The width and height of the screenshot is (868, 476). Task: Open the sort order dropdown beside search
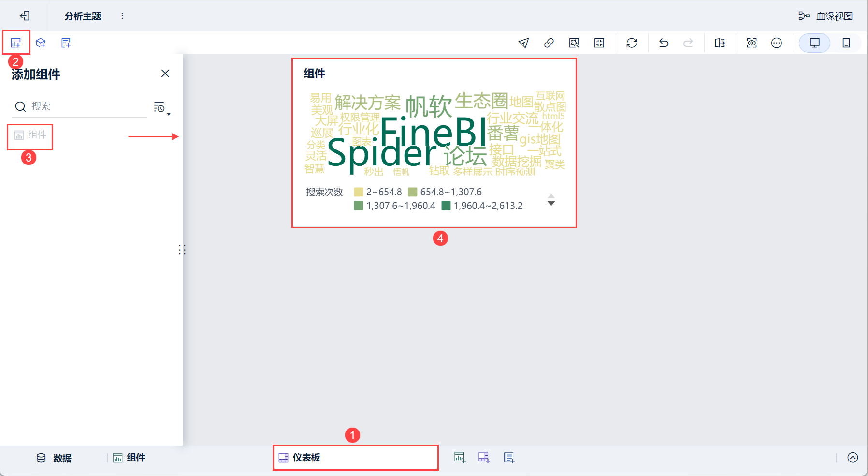(x=162, y=108)
